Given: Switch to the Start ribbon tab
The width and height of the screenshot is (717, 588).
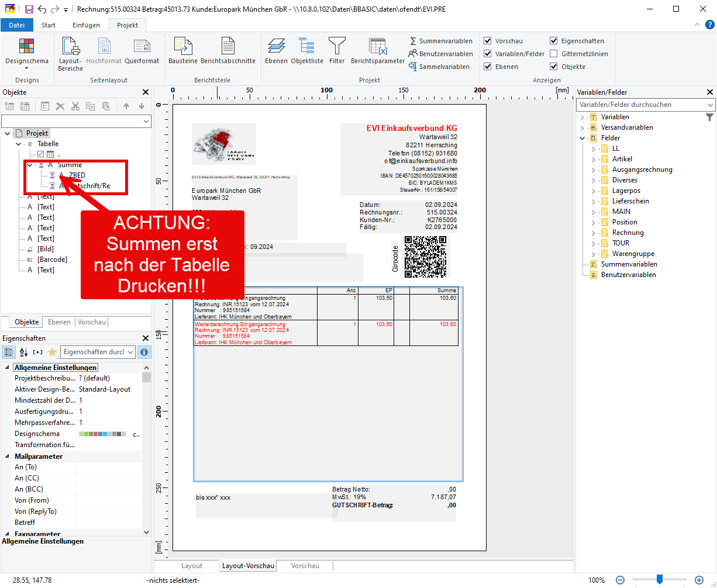Looking at the screenshot, I should coord(49,25).
